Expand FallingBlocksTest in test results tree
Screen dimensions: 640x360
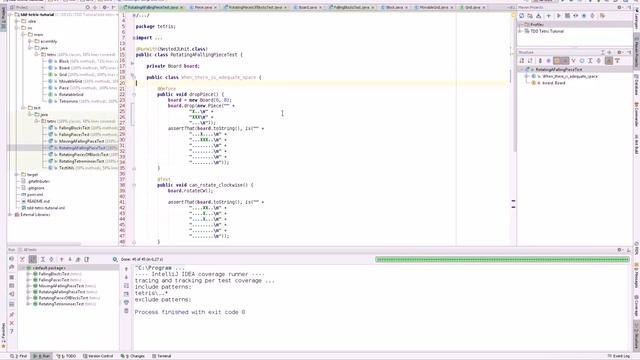point(28,274)
